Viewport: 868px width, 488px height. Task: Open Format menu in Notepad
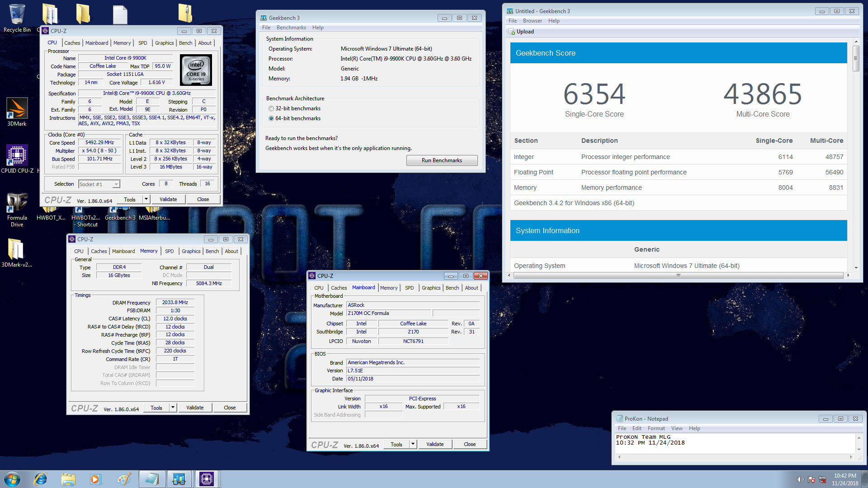656,428
